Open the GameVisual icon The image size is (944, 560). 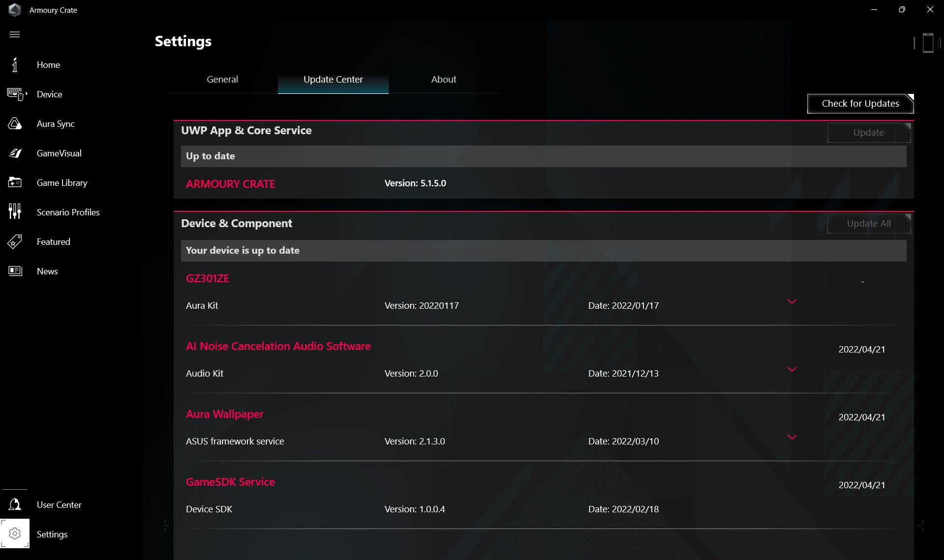click(15, 153)
